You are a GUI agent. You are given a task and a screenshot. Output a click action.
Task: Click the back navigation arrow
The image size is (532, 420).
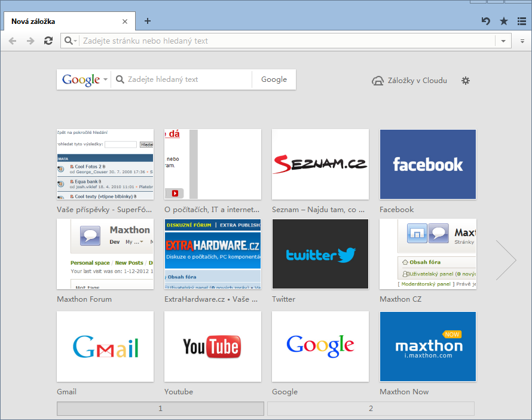click(13, 41)
